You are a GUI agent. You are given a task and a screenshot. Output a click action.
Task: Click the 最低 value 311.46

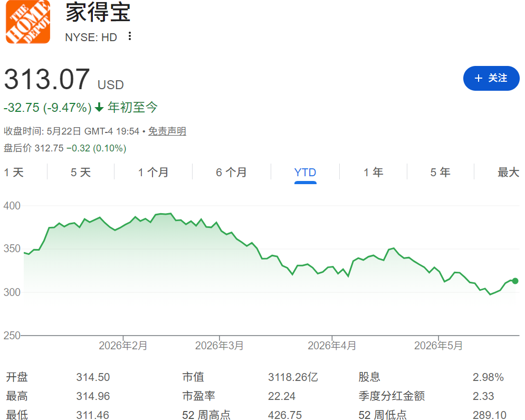click(x=93, y=415)
